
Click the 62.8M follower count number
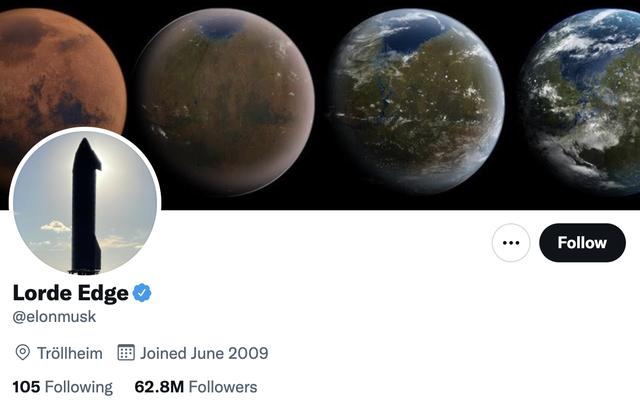pos(159,387)
